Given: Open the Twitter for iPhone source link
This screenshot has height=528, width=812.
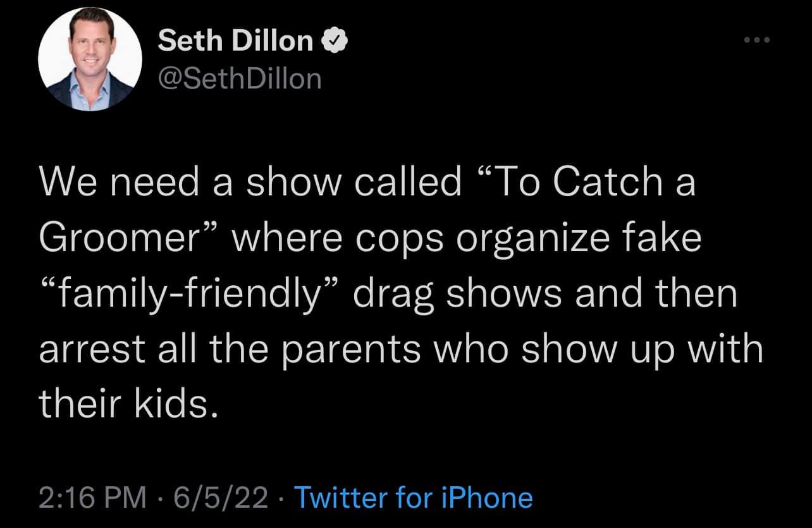Looking at the screenshot, I should click(414, 498).
